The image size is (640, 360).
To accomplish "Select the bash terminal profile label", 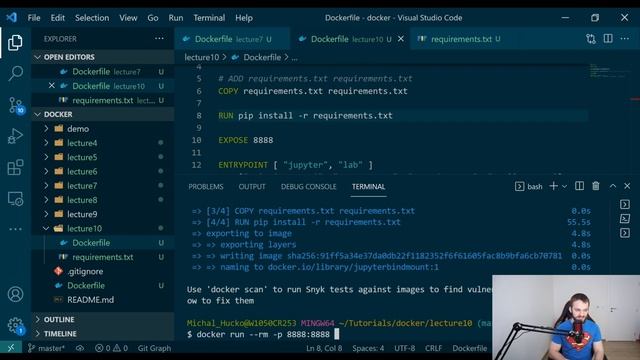I will [x=529, y=187].
